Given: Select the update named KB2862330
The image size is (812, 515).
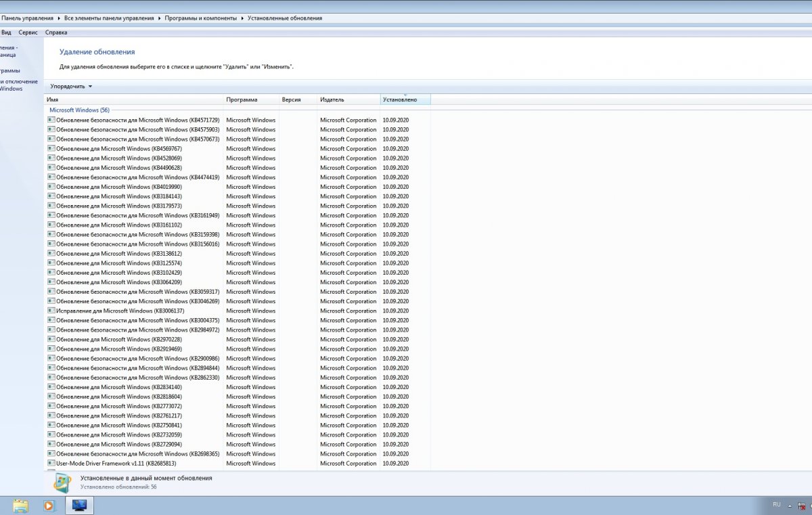Looking at the screenshot, I should click(137, 378).
